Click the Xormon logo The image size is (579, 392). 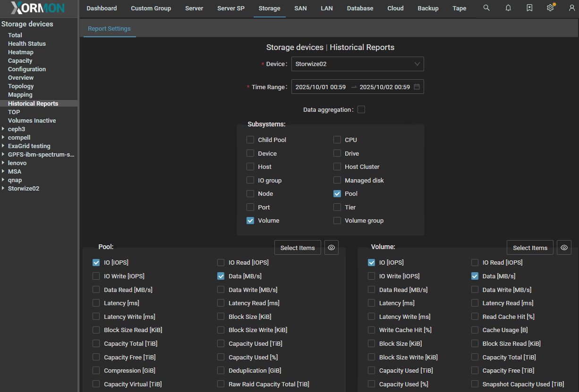(x=38, y=8)
